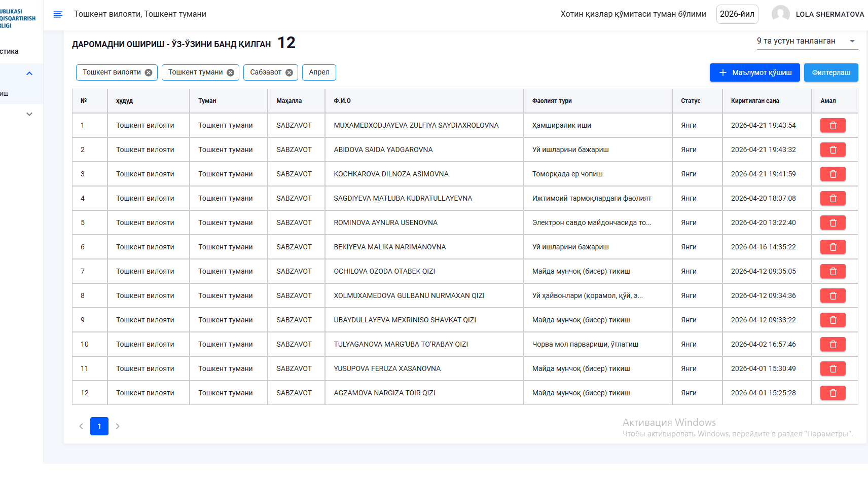Click the Тошкент тумани chip label
Screen dimensions: 868x484
point(195,72)
